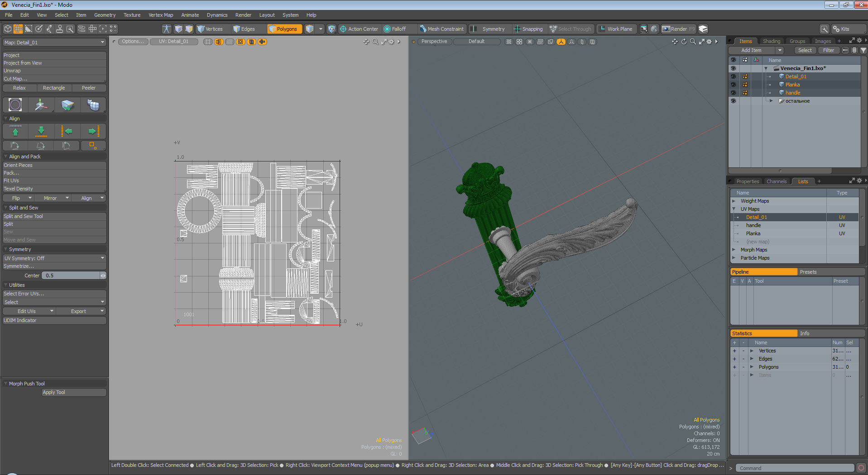Screen dimensions: 868x475
Task: Open the Map: Detail_01 dropdown
Action: click(54, 43)
